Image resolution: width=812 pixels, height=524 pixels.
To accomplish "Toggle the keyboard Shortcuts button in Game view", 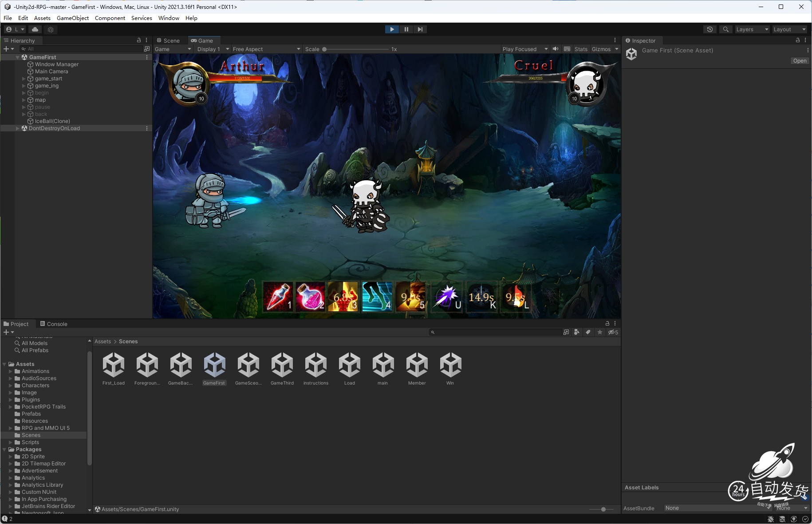I will [x=567, y=49].
